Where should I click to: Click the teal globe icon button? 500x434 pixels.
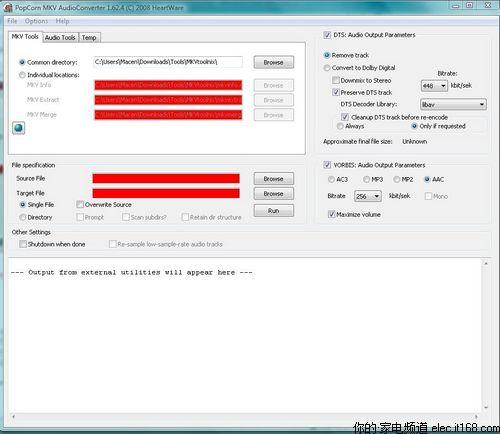coord(19,128)
